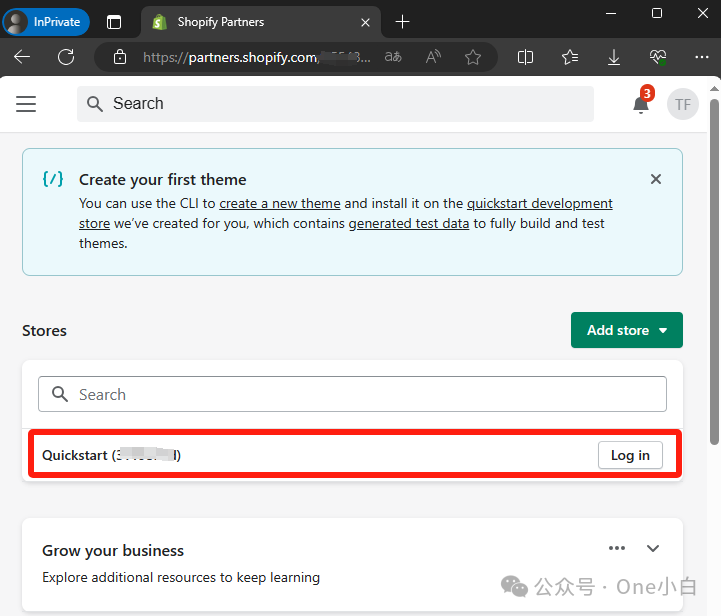Log in to the Quickstart store
Screen dimensions: 721x616
(x=630, y=455)
